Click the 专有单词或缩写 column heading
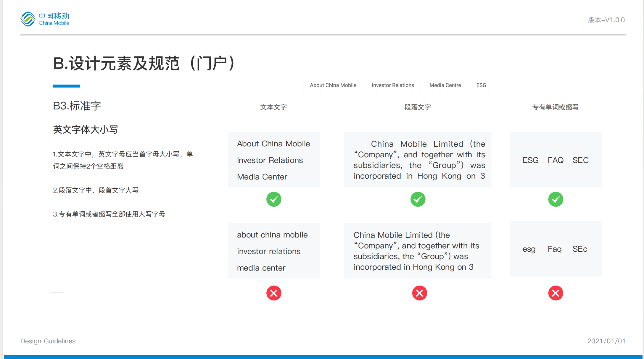 pyautogui.click(x=555, y=107)
